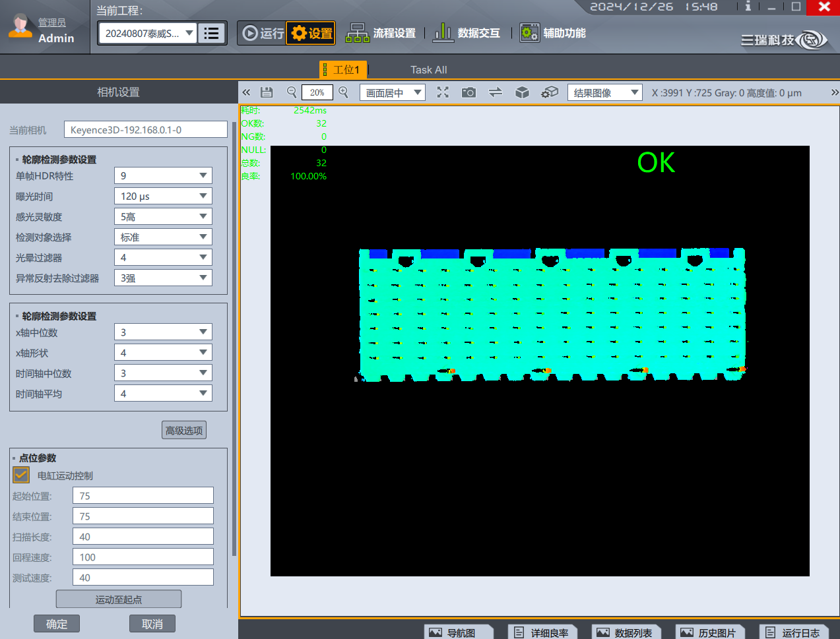Open 数据交互 data exchange

[x=466, y=33]
